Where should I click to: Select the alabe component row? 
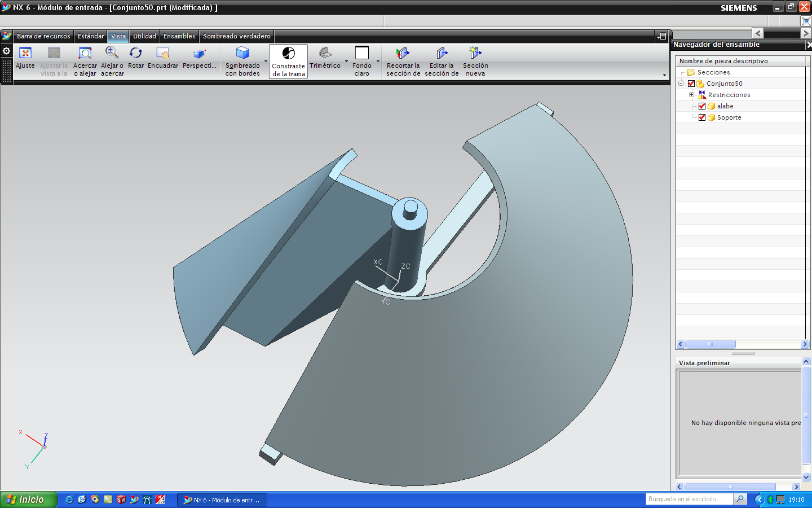[725, 106]
